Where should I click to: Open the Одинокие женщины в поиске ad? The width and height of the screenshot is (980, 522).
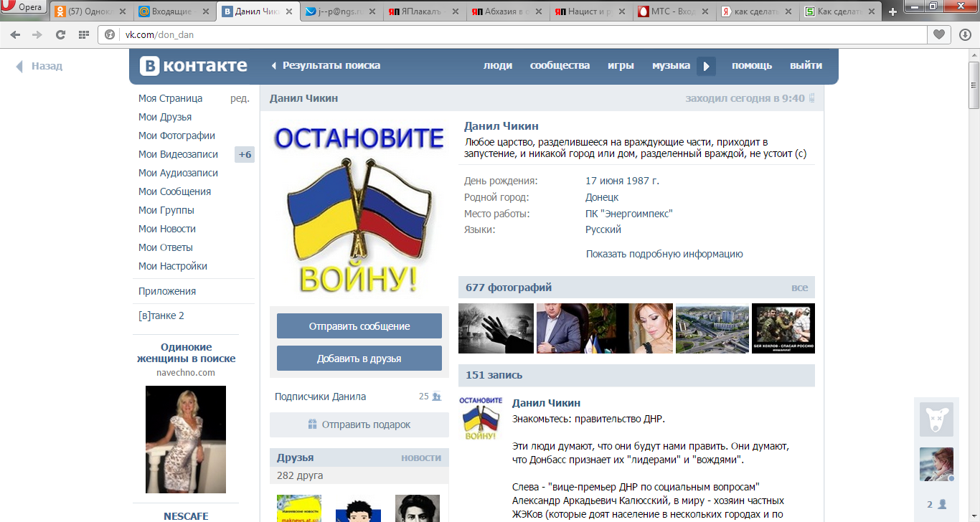click(x=186, y=353)
